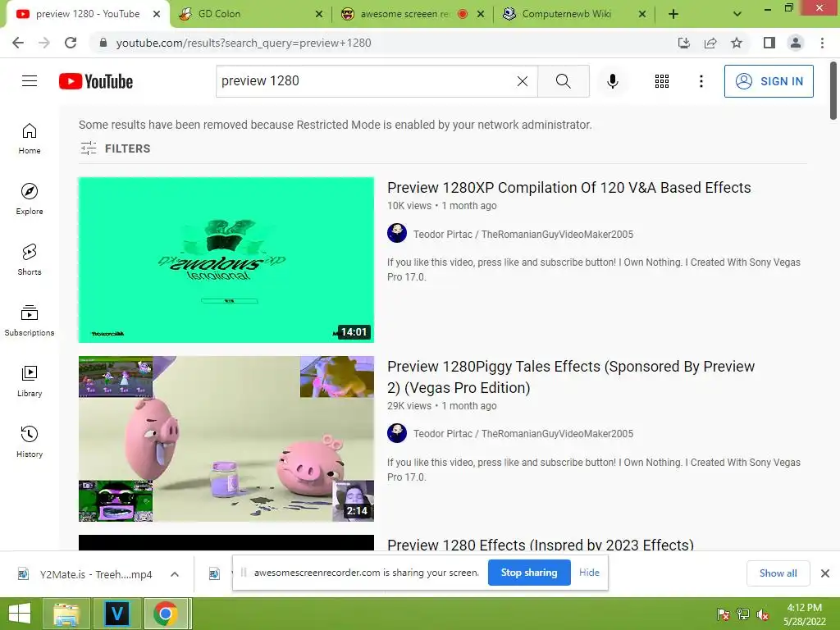Open Library in the sidebar

30,381
